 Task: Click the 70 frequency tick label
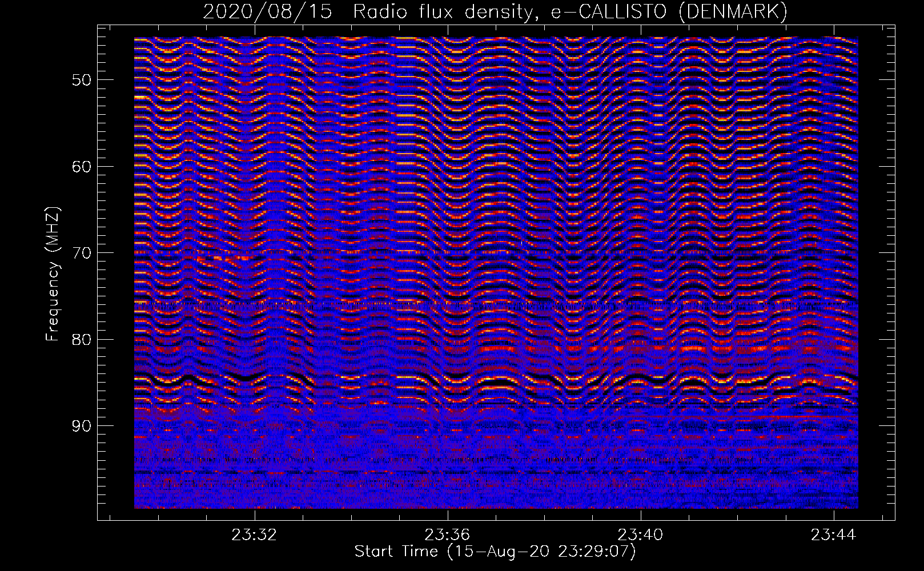[x=81, y=253]
